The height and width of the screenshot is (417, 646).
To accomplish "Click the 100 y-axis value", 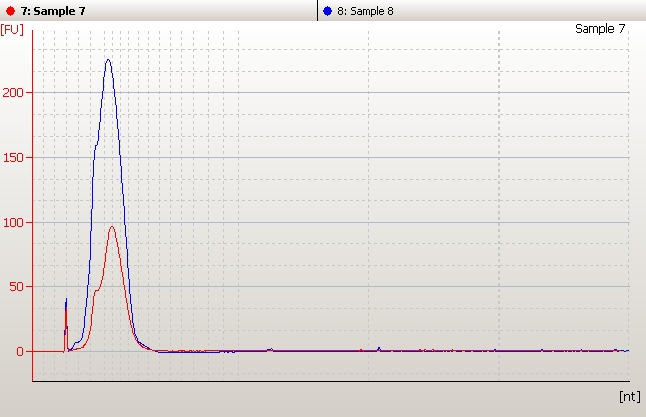I will [13, 223].
